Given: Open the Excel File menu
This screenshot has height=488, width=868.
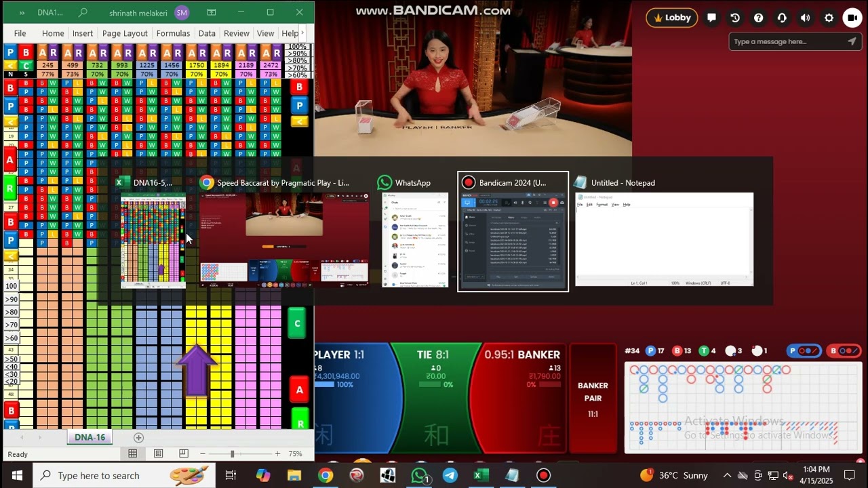Looking at the screenshot, I should click(x=20, y=33).
